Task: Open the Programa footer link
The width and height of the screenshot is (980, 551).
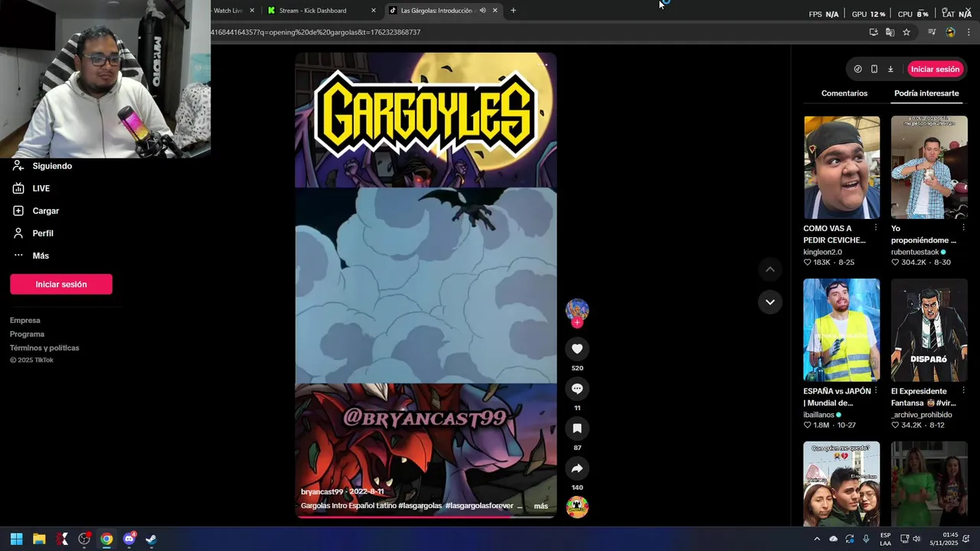Action: 27,334
